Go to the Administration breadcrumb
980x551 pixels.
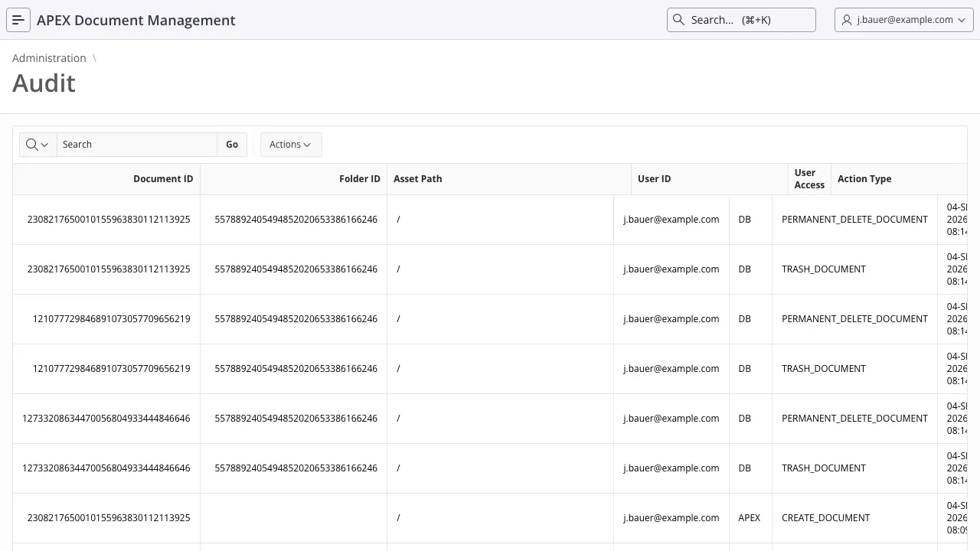pos(49,58)
